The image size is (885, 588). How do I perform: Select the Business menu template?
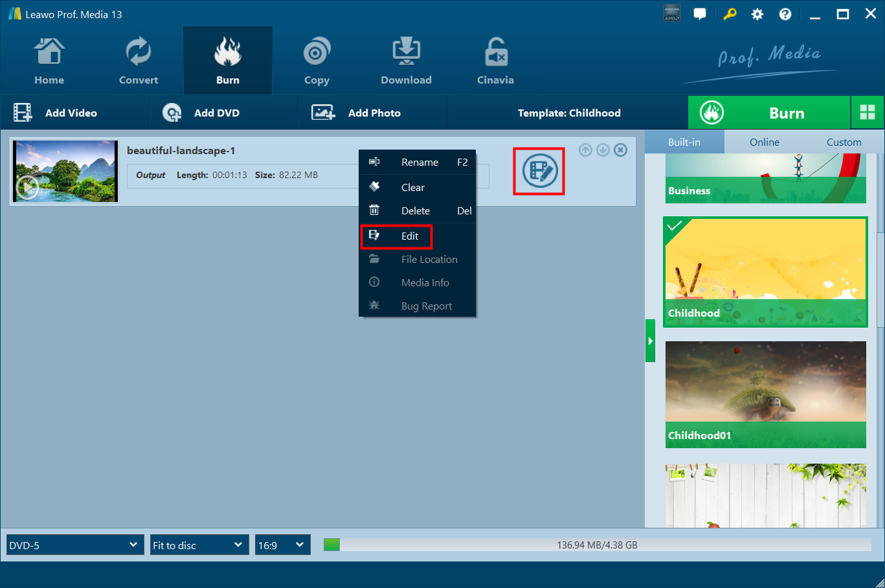pos(766,178)
